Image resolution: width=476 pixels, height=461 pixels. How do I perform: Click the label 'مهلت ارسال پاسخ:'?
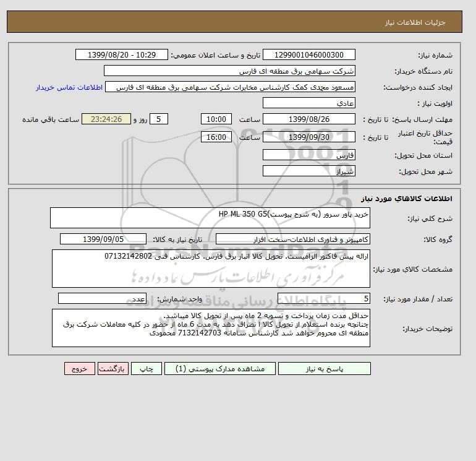click(x=422, y=119)
